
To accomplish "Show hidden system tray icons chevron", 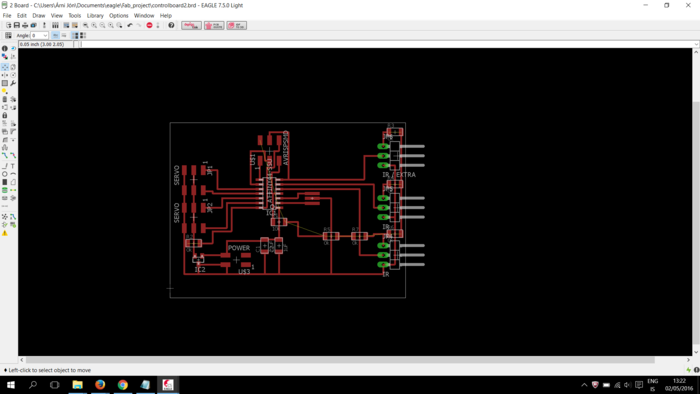I will pos(584,385).
